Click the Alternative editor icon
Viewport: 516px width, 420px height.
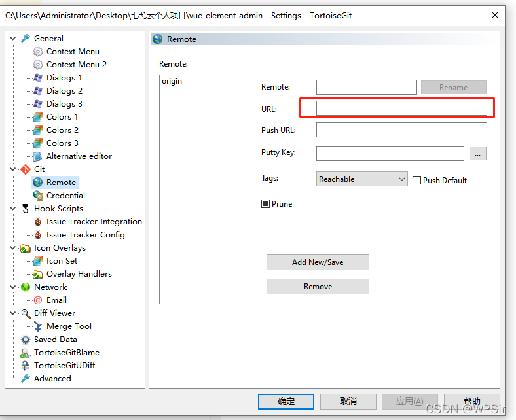38,156
